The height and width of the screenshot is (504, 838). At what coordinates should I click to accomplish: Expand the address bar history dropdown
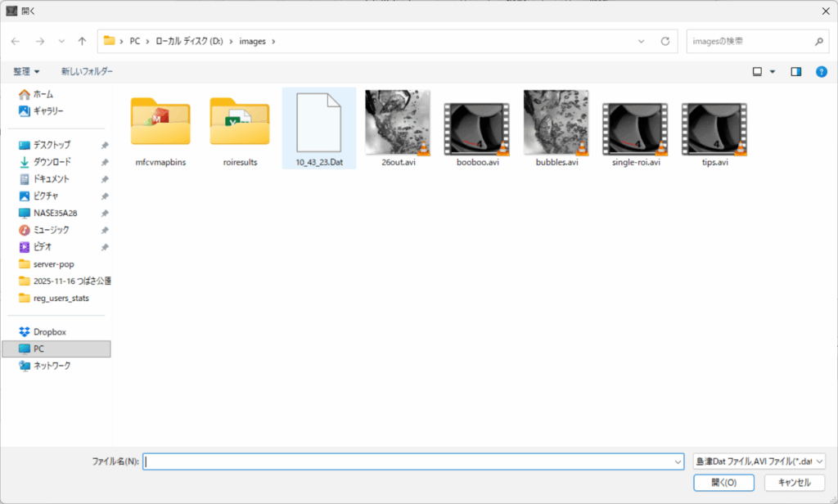[642, 41]
